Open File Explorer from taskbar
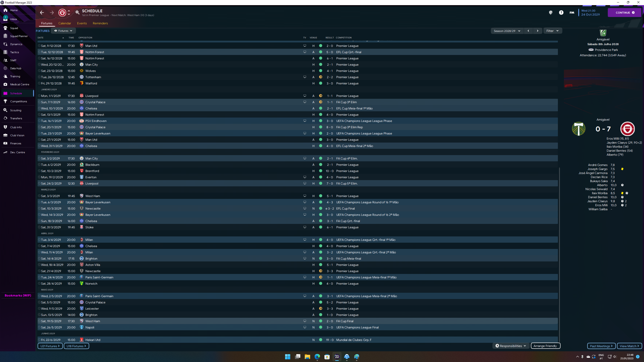This screenshot has height=362, width=644. 307,356
